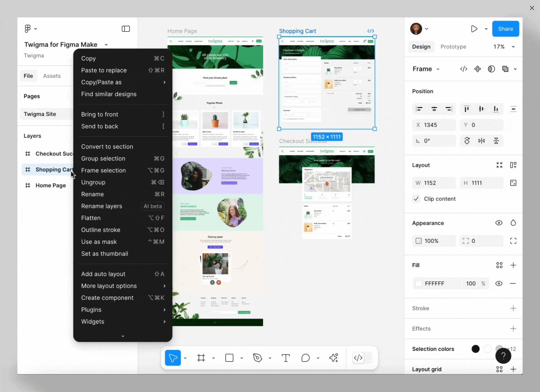Expand the Frame type dropdown

(x=426, y=69)
